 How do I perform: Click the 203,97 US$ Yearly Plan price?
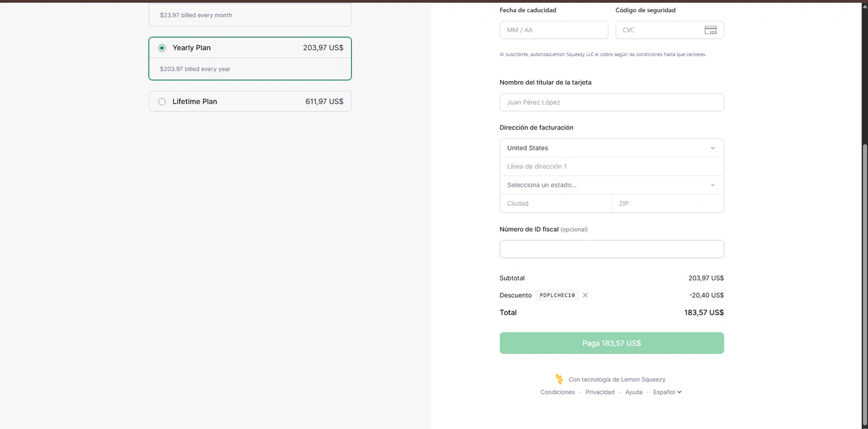click(323, 48)
